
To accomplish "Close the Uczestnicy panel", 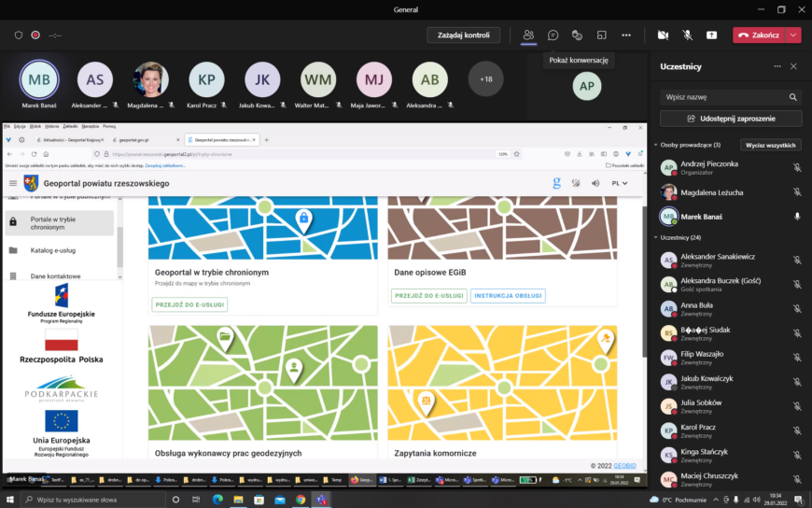I will pyautogui.click(x=793, y=66).
